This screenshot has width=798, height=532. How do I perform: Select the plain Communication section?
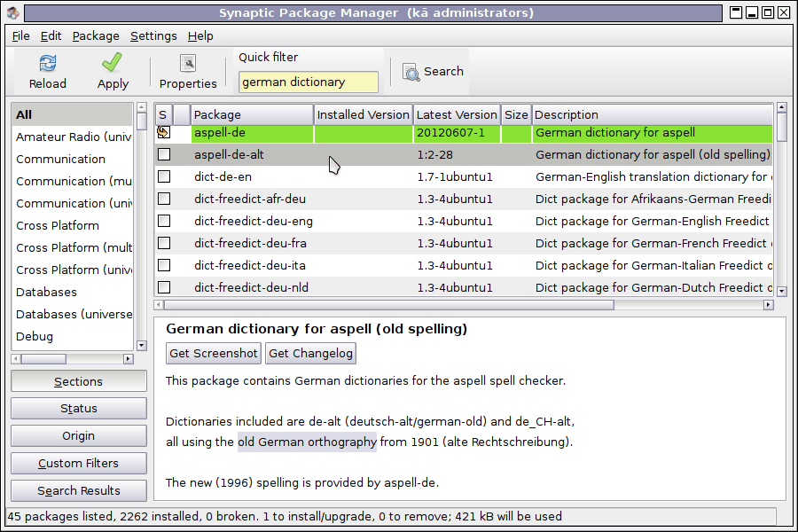click(73, 159)
